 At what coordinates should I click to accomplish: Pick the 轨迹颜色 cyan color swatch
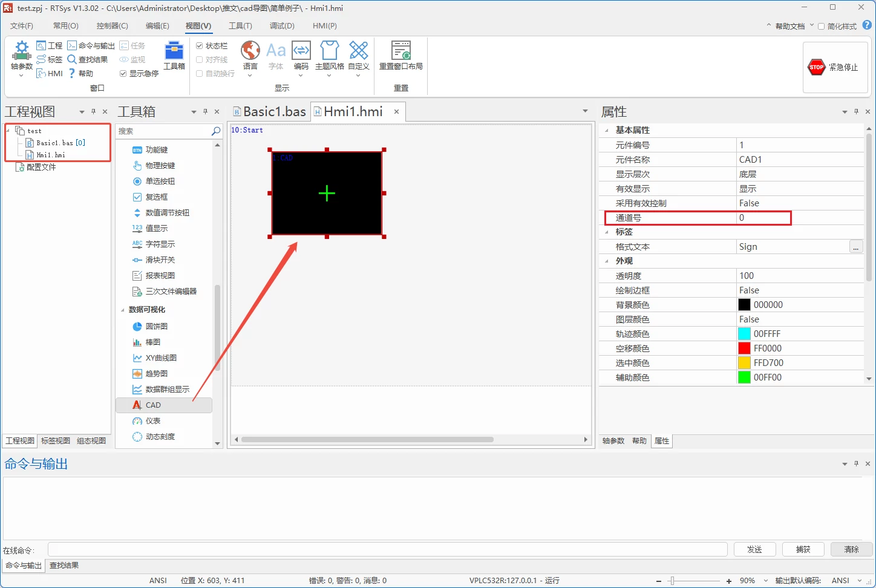pos(744,334)
